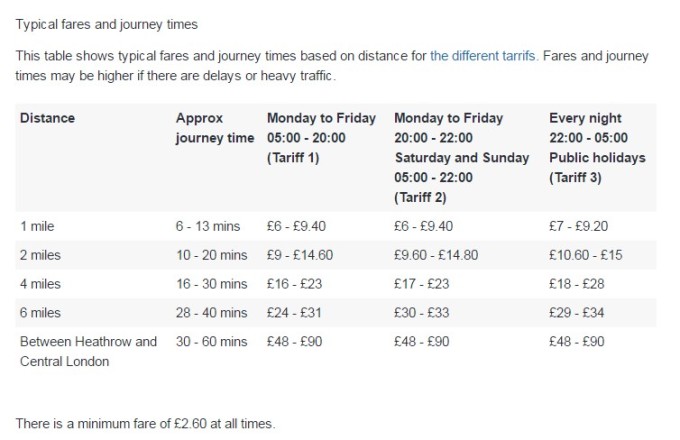Select the '1 mile' row label
The width and height of the screenshot is (680, 440).
(37, 226)
